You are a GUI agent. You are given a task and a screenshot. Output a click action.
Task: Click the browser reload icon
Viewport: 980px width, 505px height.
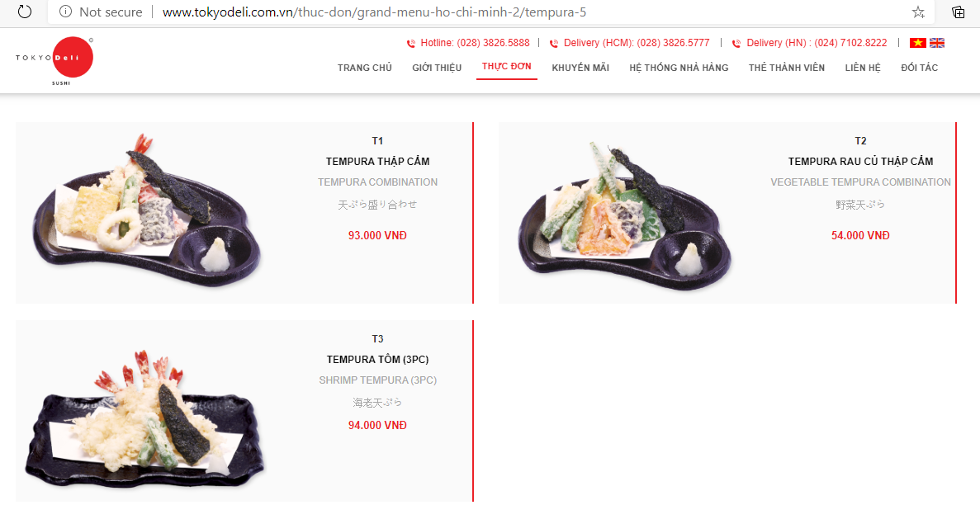click(x=25, y=12)
